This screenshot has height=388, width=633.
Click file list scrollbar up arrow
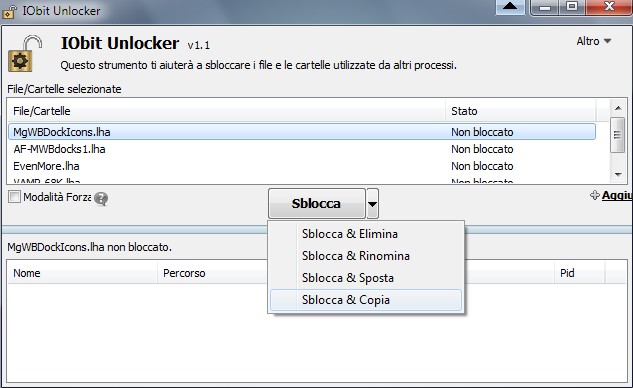(x=618, y=108)
